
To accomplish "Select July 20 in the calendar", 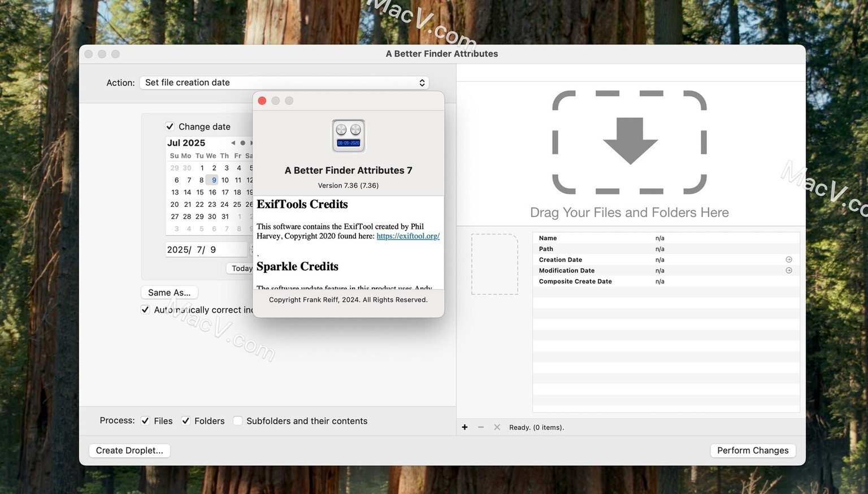I will click(x=175, y=205).
